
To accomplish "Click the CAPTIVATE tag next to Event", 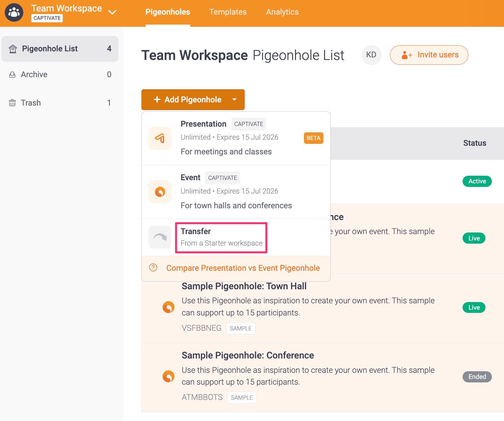I will (x=223, y=178).
